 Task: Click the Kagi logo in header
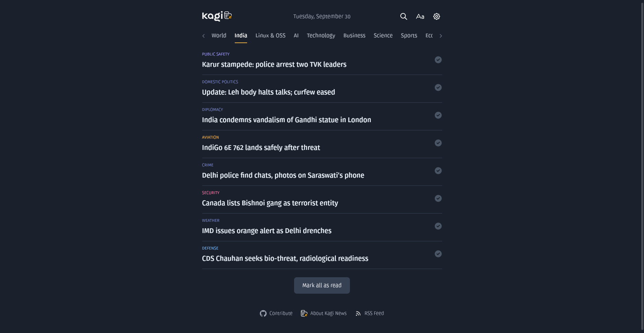pos(217,16)
